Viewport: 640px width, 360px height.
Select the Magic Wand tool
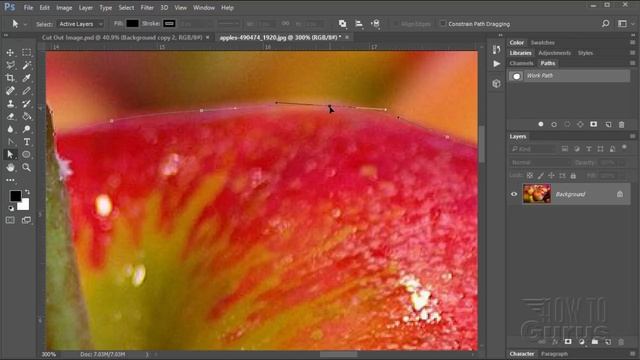pyautogui.click(x=27, y=65)
